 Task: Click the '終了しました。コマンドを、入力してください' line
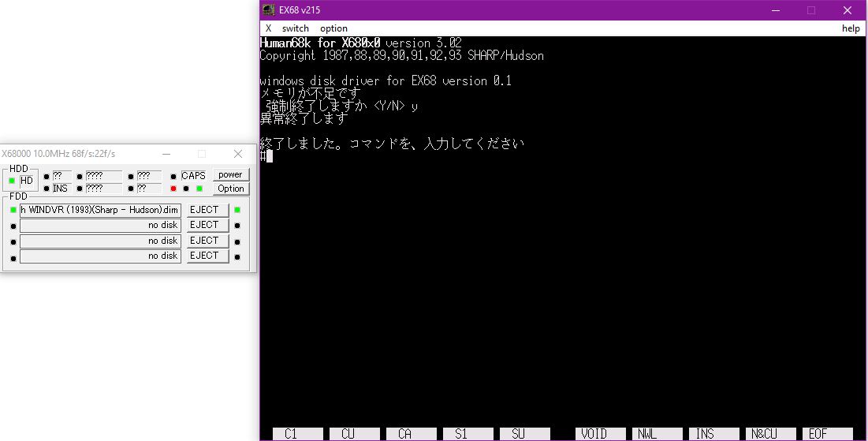tap(392, 144)
